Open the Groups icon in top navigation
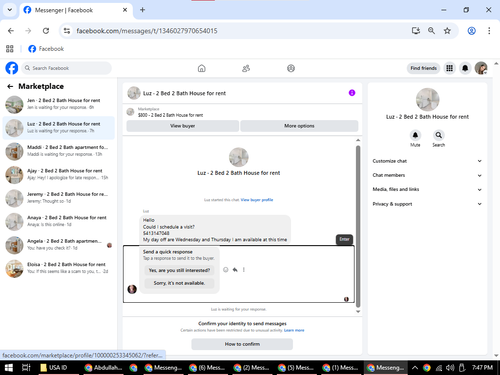Screen dimensions: 500x375 click(x=291, y=68)
